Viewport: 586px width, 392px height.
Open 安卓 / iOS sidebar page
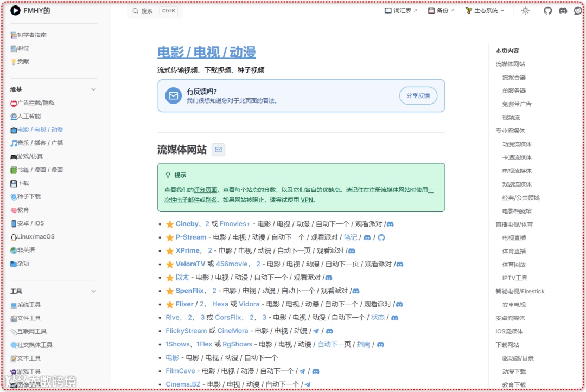(27, 223)
